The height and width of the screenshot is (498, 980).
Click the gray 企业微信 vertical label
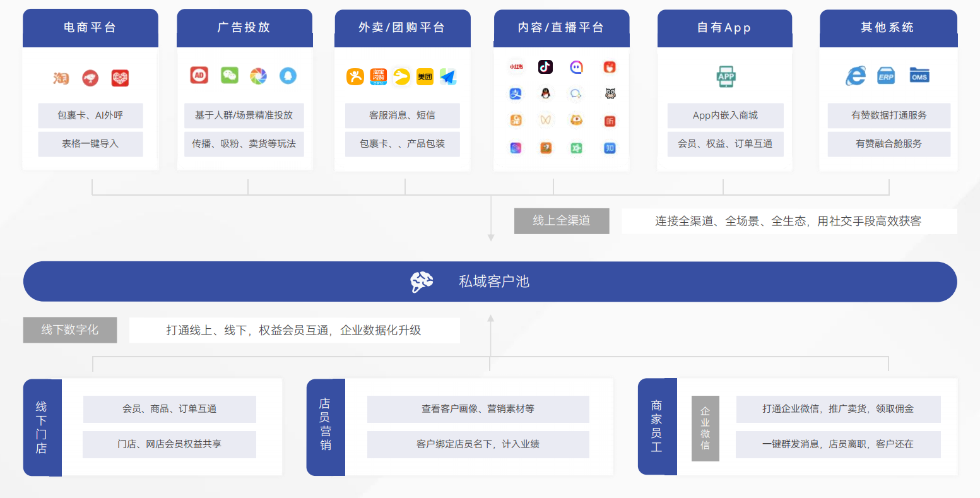click(705, 428)
